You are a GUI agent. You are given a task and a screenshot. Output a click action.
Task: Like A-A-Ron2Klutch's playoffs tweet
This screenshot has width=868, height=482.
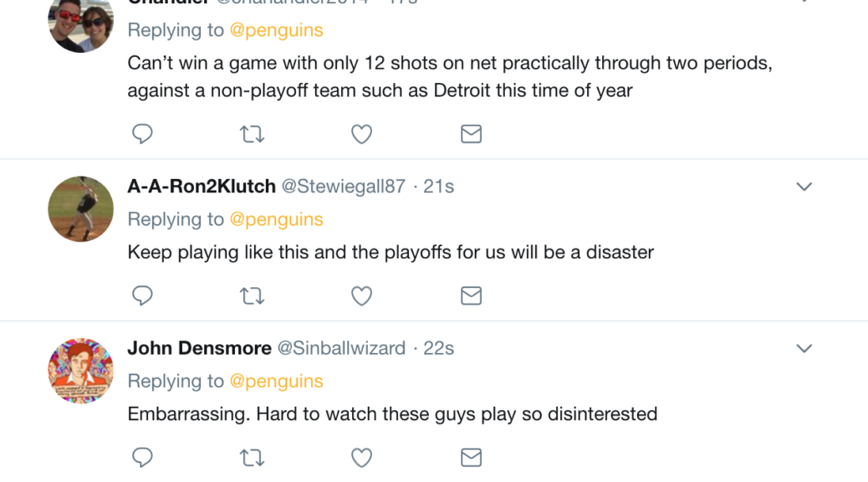coord(361,295)
